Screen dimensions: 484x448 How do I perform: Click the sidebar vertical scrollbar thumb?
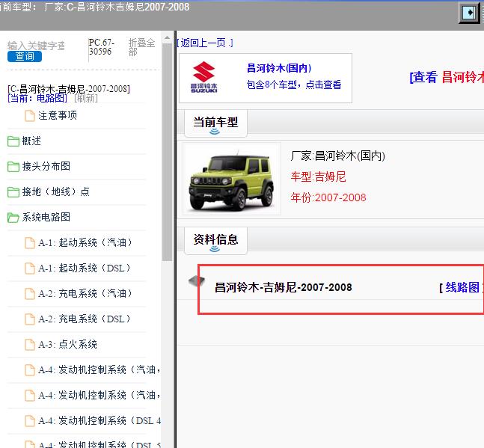[x=167, y=152]
